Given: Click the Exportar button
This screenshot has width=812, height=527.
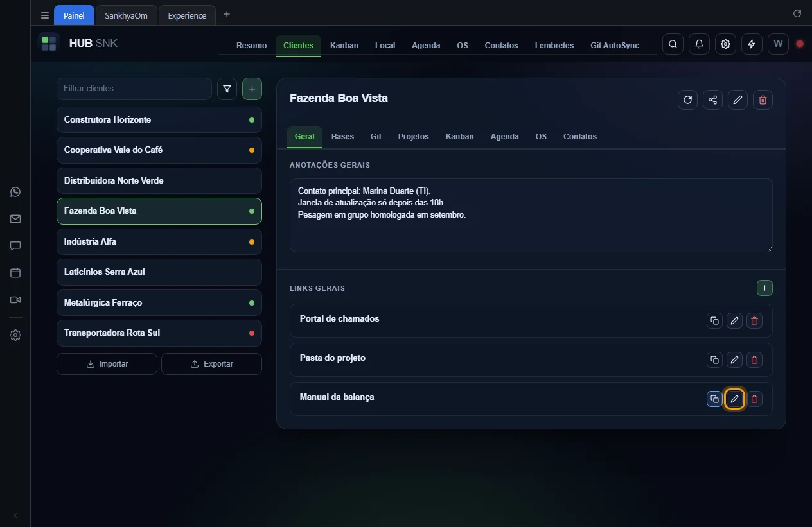Looking at the screenshot, I should (211, 364).
